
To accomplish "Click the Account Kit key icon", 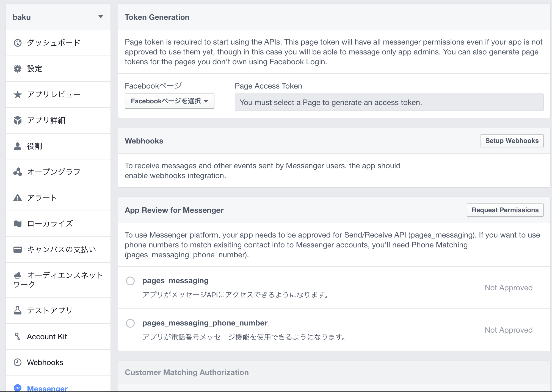I will point(18,336).
